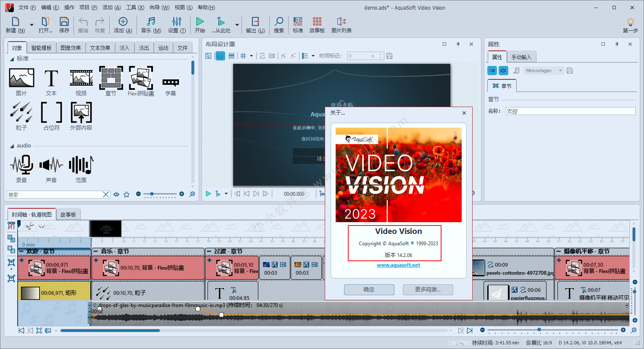This screenshot has height=349, width=644.
Task: Toggle grid display in layout designer
Action: [x=243, y=56]
